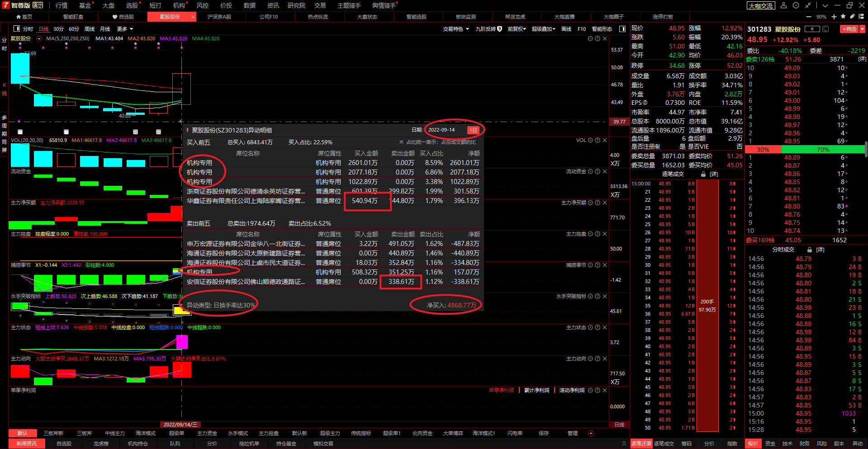Click the lock icon beside 逐笔成交
Viewport: 868px width, 449px height.
pyautogui.click(x=703, y=174)
